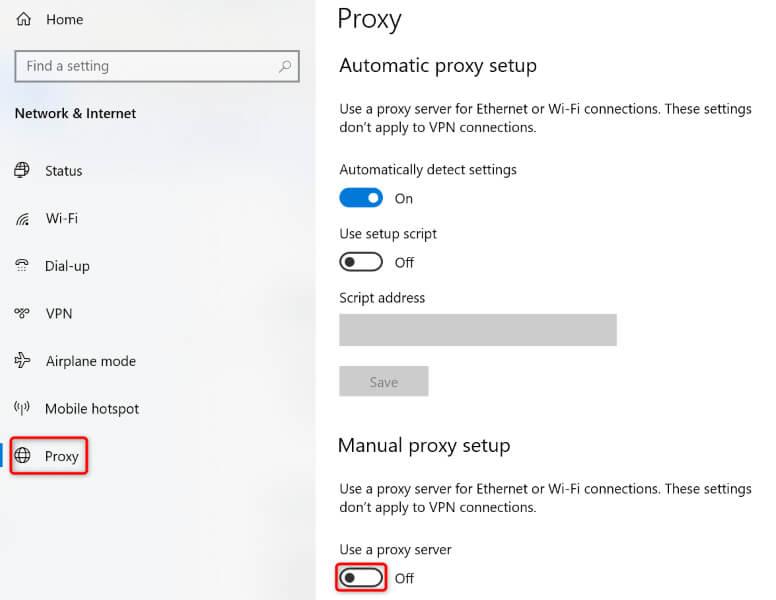This screenshot has width=776, height=600.
Task: Click the Script address text field
Action: (x=477, y=330)
